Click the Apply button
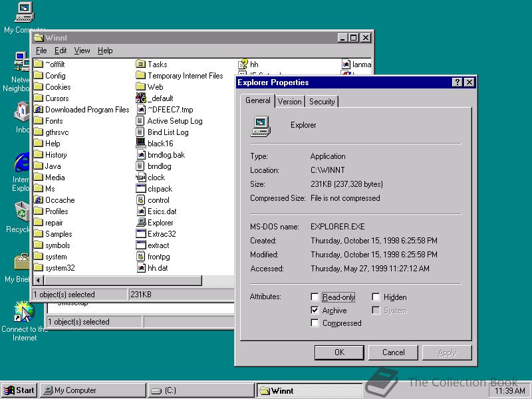This screenshot has height=399, width=532. pyautogui.click(x=447, y=352)
